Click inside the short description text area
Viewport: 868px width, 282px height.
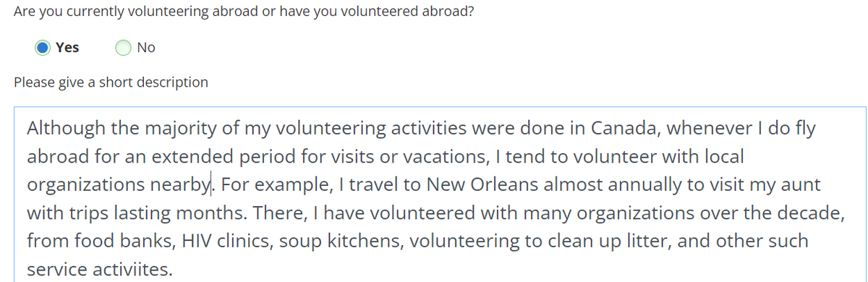click(440, 195)
